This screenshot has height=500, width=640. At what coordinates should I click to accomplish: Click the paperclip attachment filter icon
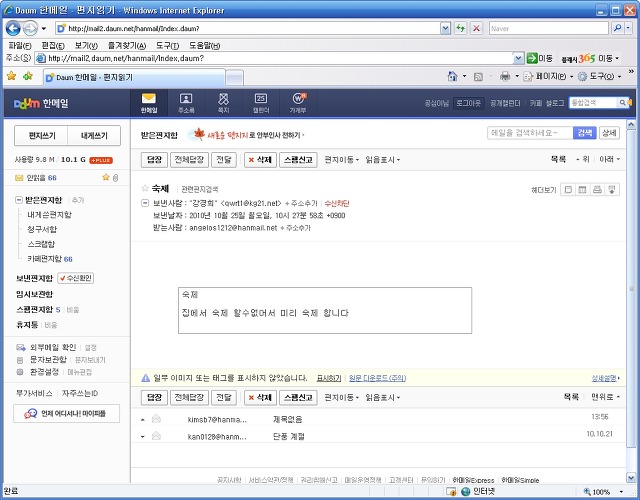pos(116,178)
